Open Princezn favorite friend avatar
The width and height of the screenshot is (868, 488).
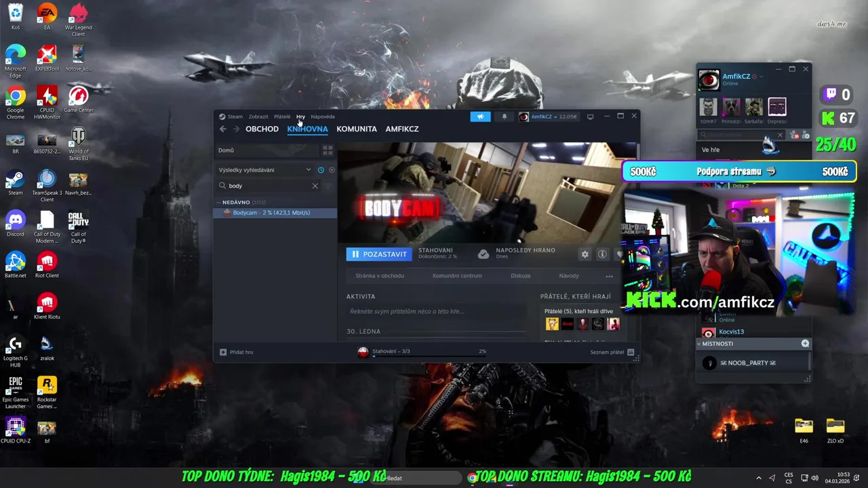[x=731, y=107]
